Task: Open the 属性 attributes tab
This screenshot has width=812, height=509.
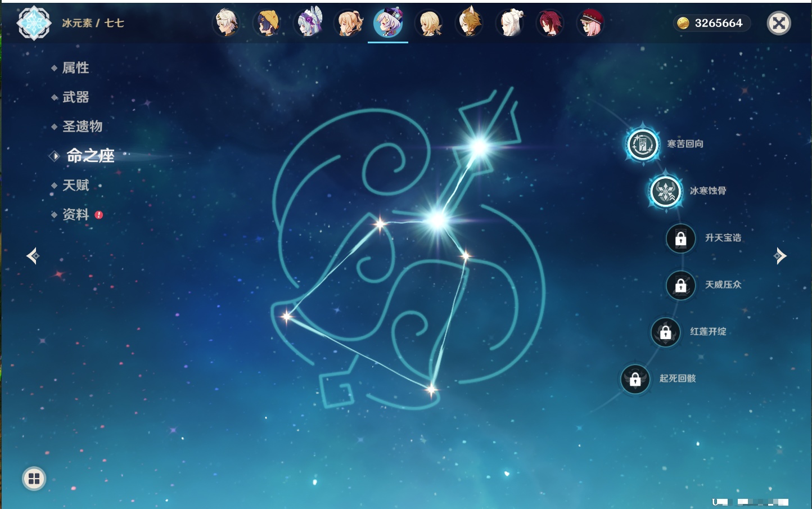Action: [x=75, y=68]
